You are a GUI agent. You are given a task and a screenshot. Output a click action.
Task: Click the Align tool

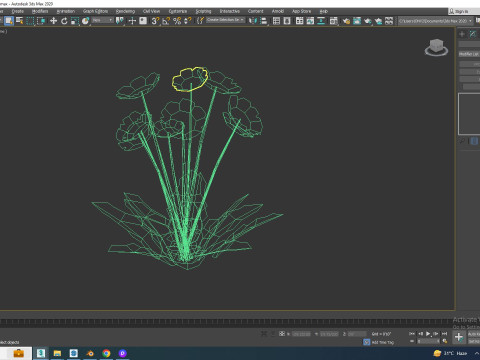(x=264, y=21)
